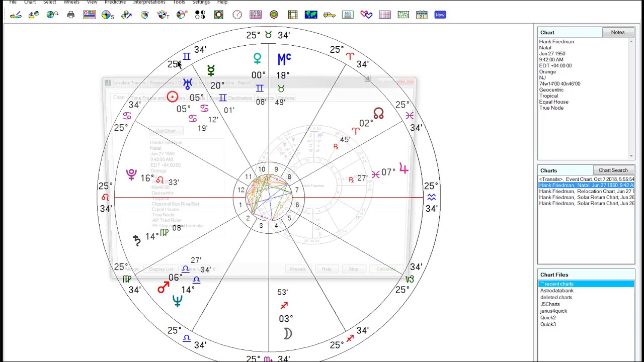Screen dimensions: 644x362
Task: Click the center aspect wheel of the chart
Action: click(269, 198)
